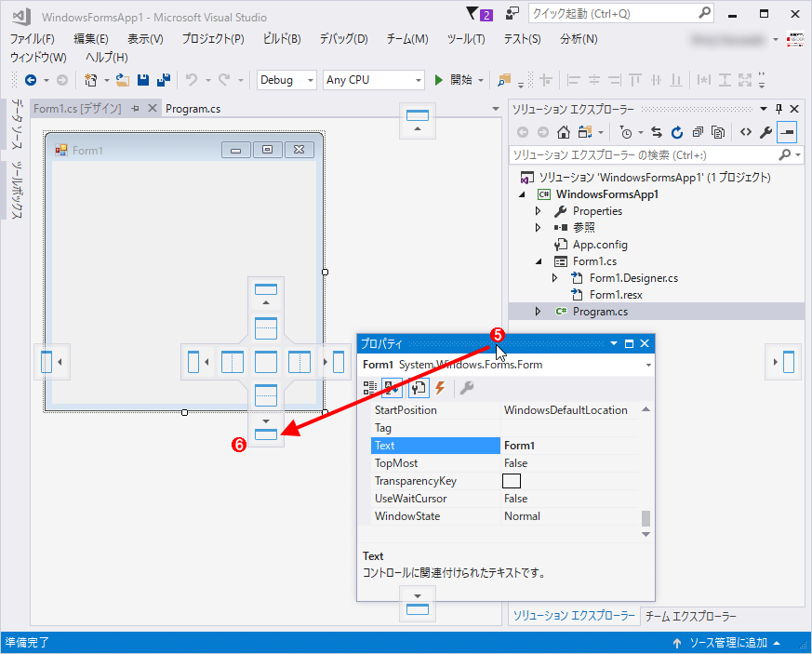The image size is (812, 654).
Task: Expand the Form1.Designer.cs node
Action: (554, 278)
